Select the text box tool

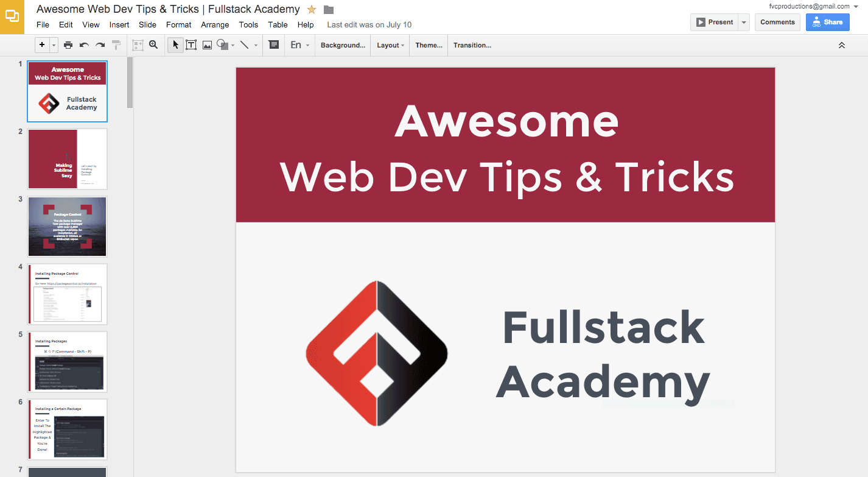pos(191,45)
